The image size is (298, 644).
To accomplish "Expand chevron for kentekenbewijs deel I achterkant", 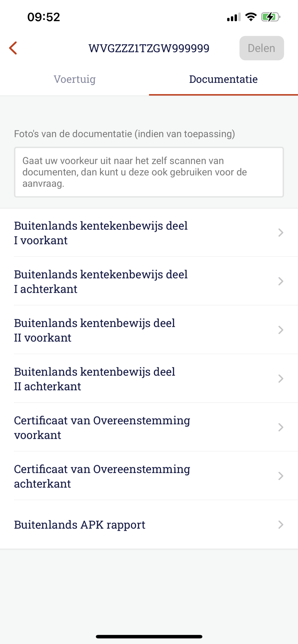I will click(x=281, y=281).
